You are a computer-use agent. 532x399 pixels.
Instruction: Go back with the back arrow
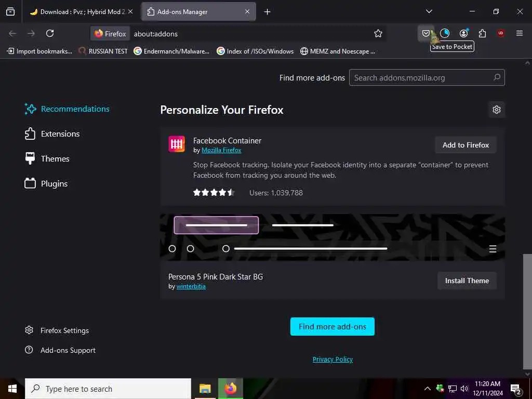(x=12, y=33)
